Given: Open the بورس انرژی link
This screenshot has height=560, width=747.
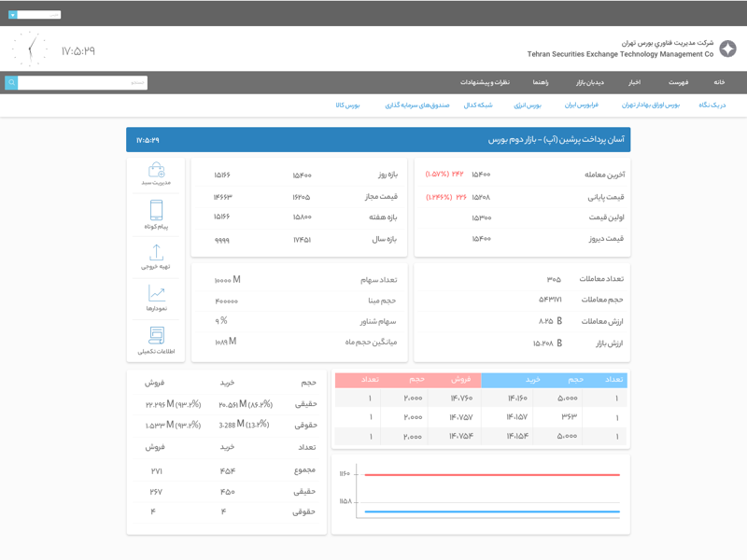Looking at the screenshot, I should (527, 105).
